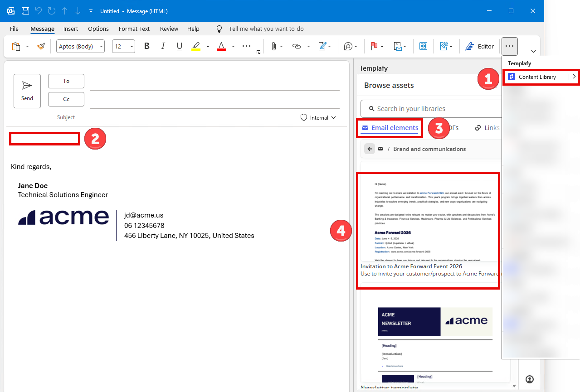
Task: Select the Format Painter brush
Action: pyautogui.click(x=41, y=46)
